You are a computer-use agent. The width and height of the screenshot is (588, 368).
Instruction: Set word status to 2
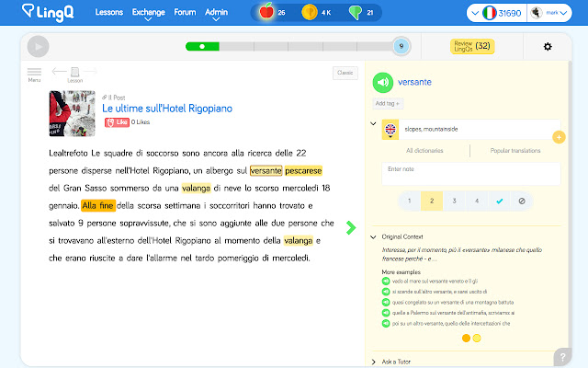[432, 201]
